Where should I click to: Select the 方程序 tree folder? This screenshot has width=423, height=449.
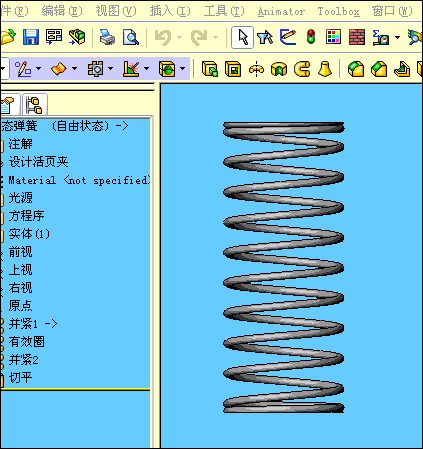26,216
